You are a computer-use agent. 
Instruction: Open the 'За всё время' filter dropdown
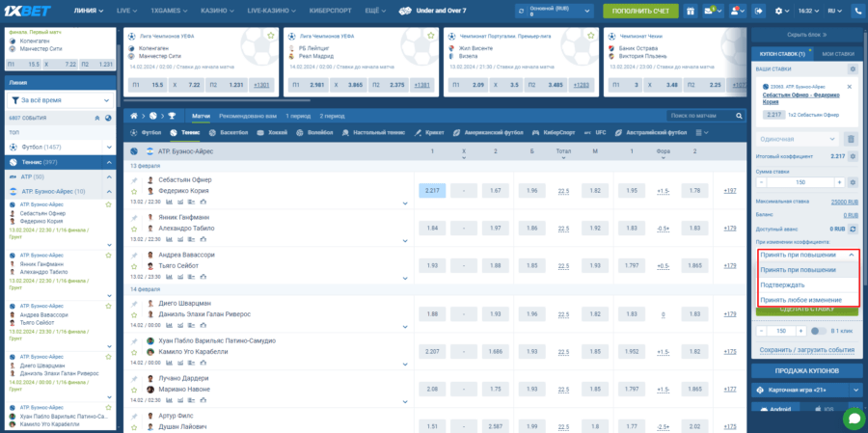click(58, 98)
